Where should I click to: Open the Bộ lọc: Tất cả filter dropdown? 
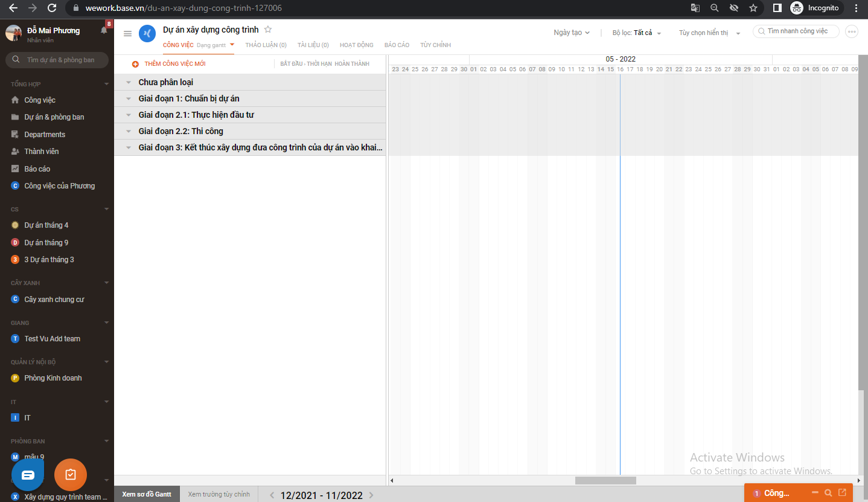point(637,33)
